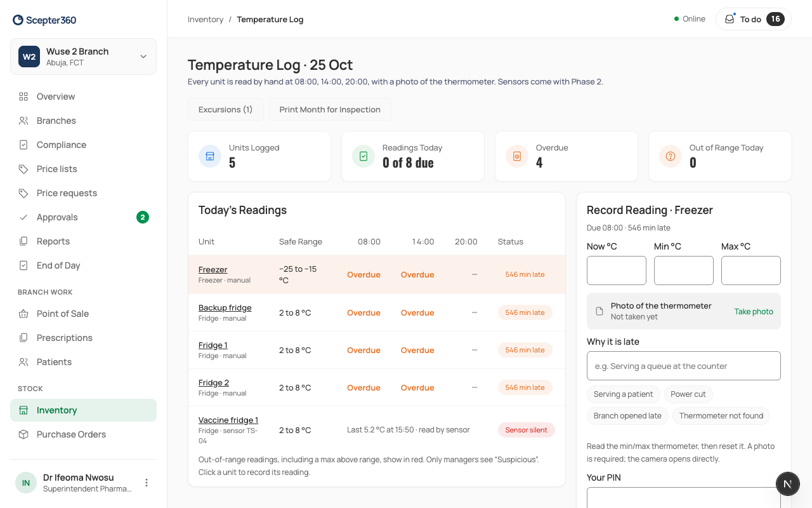Click the Branches people icon
This screenshot has width=812, height=508.
tap(23, 121)
